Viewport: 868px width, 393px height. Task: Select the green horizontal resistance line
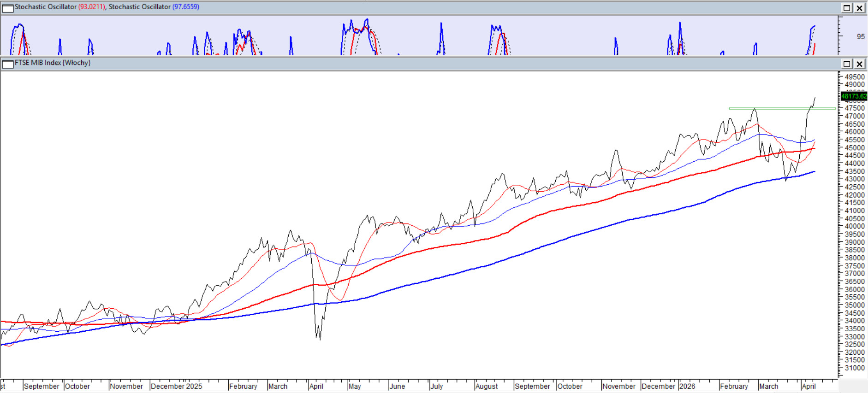[x=779, y=108]
